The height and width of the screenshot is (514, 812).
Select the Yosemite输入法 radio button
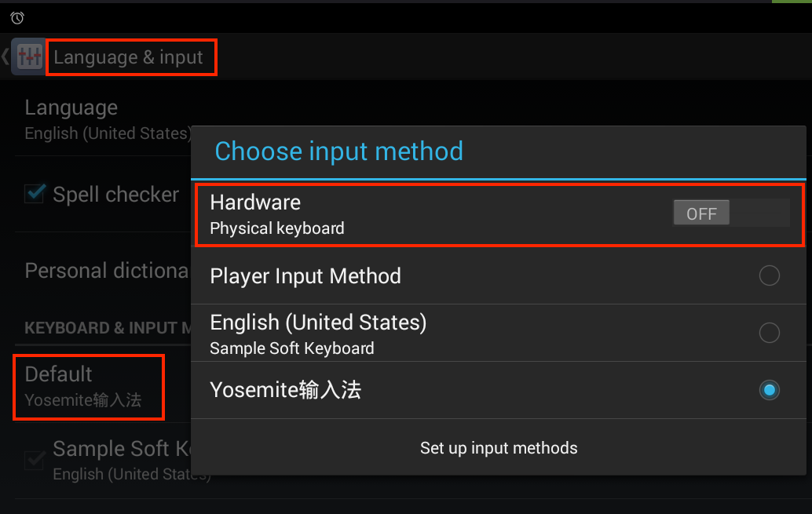click(x=769, y=390)
